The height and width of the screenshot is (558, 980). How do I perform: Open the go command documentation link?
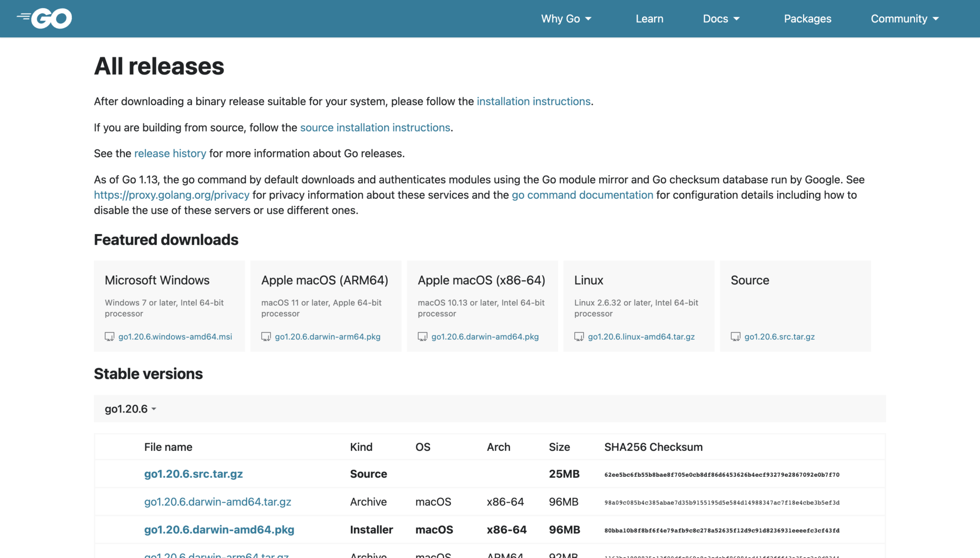582,195
